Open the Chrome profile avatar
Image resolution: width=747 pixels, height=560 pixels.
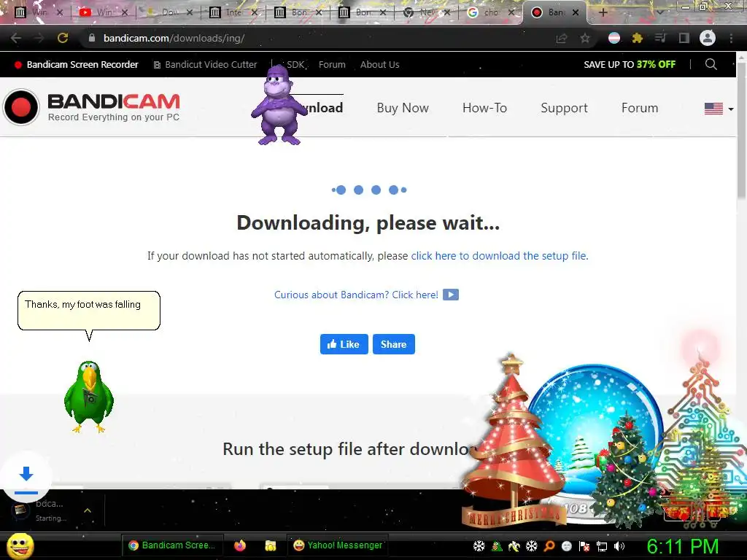tap(708, 38)
